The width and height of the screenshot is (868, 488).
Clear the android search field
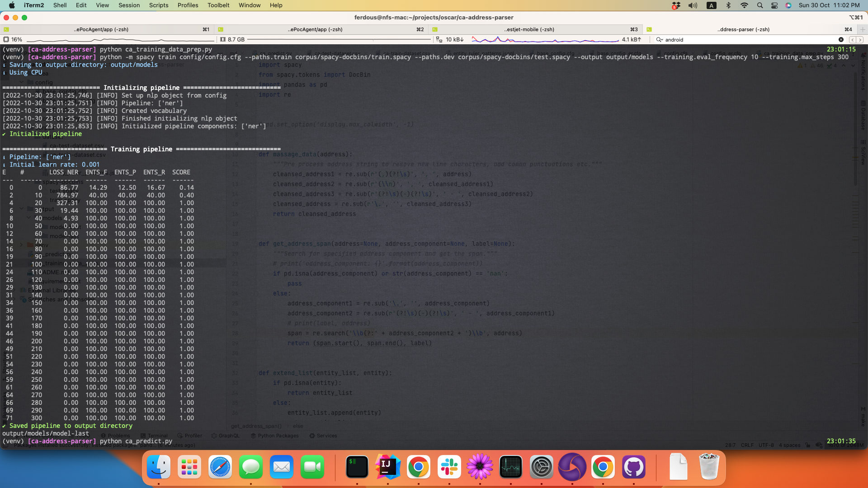tap(841, 40)
